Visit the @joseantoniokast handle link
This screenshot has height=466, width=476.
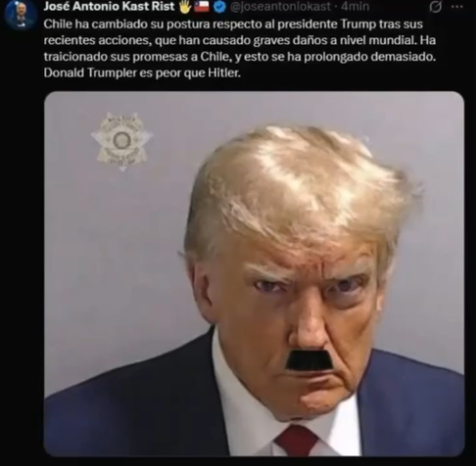(281, 7)
